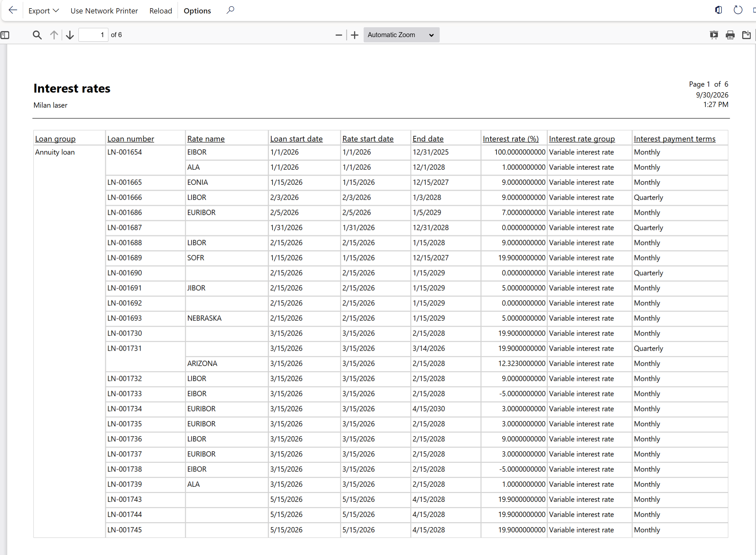Select Use Network Printer
Screen dimensions: 756x555
[104, 11]
